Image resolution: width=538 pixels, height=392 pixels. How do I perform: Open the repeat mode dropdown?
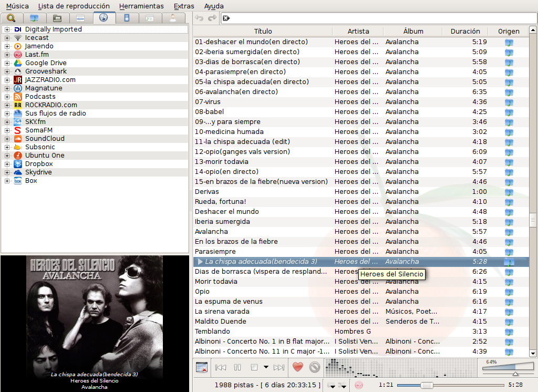pos(331,385)
